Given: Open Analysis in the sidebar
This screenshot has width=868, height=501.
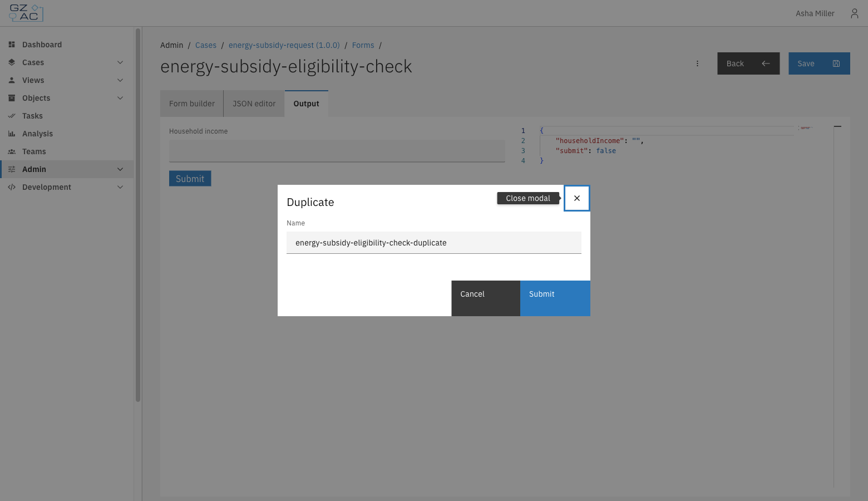Looking at the screenshot, I should click(67, 134).
